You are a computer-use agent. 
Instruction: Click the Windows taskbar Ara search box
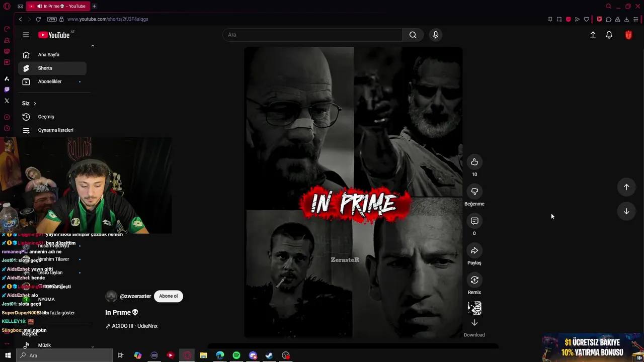pyautogui.click(x=64, y=355)
